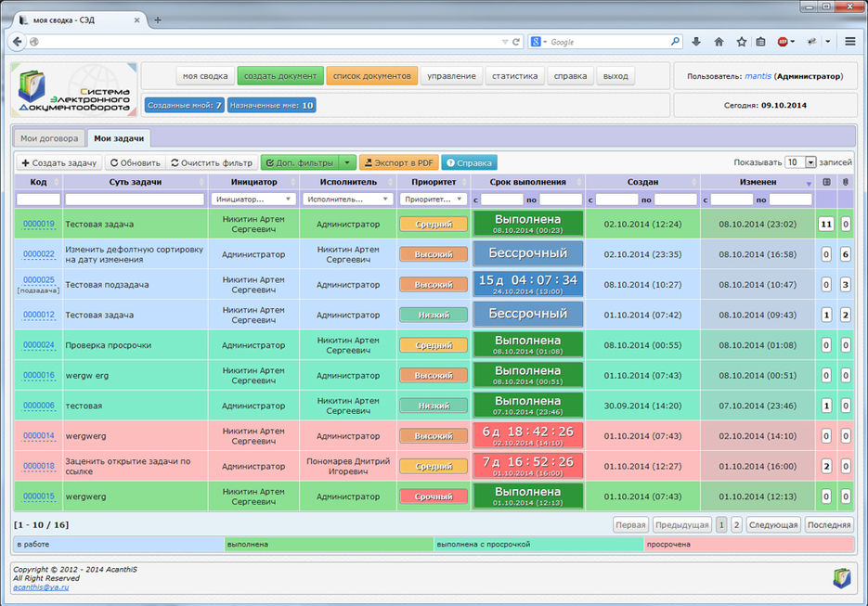Click the browser address bar

tap(266, 42)
